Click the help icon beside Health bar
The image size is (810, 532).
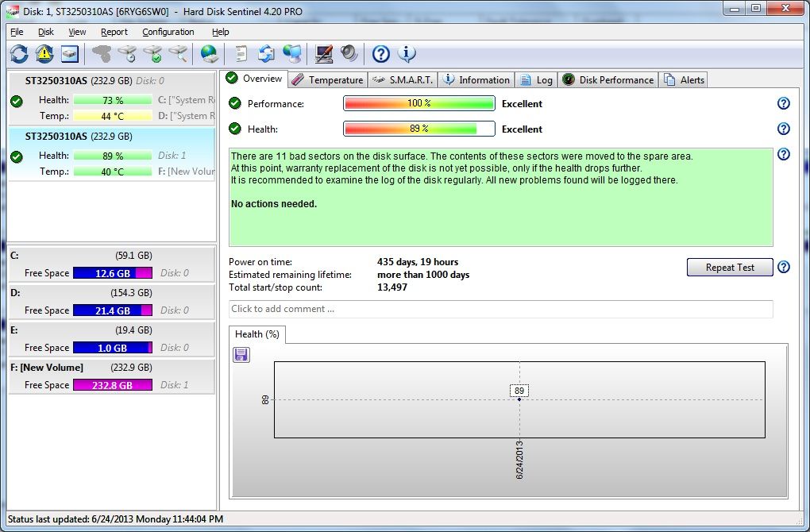click(x=784, y=129)
